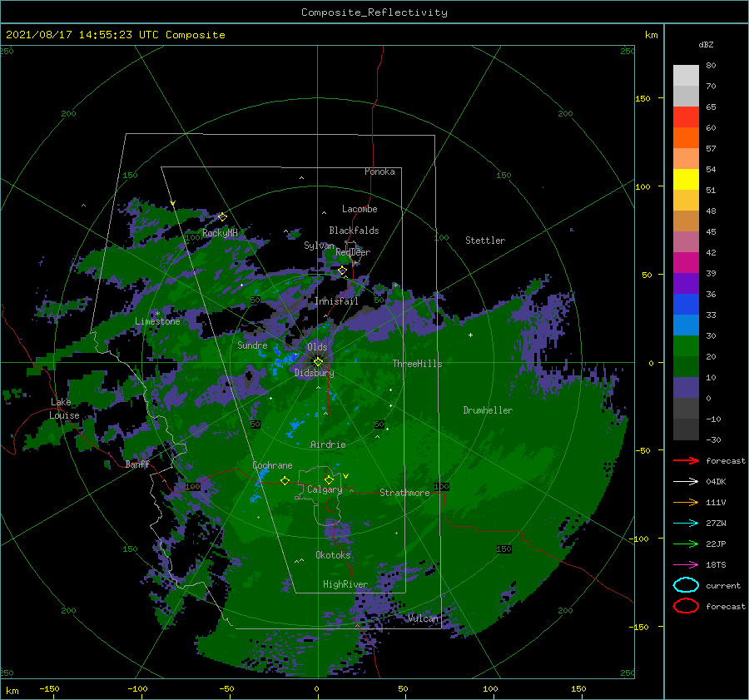This screenshot has height=700, width=749.
Task: Click the cyan current ellipse legend icon
Action: pos(686,585)
